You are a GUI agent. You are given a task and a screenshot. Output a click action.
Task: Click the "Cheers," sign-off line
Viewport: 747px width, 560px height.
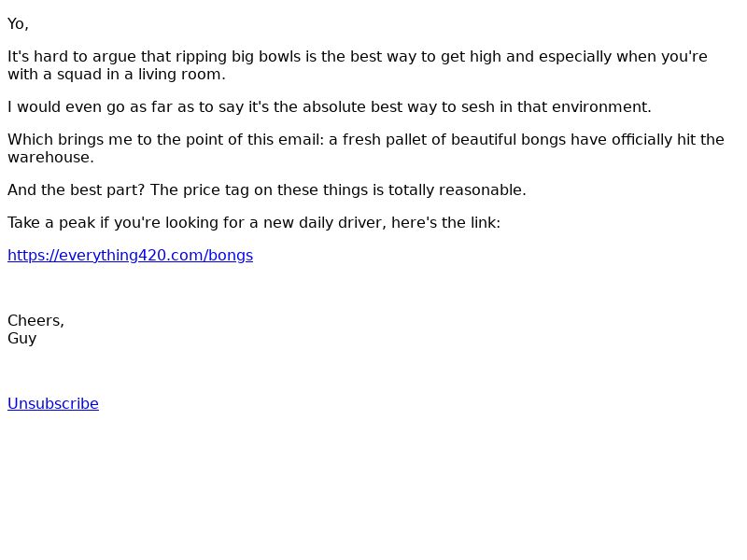point(35,321)
